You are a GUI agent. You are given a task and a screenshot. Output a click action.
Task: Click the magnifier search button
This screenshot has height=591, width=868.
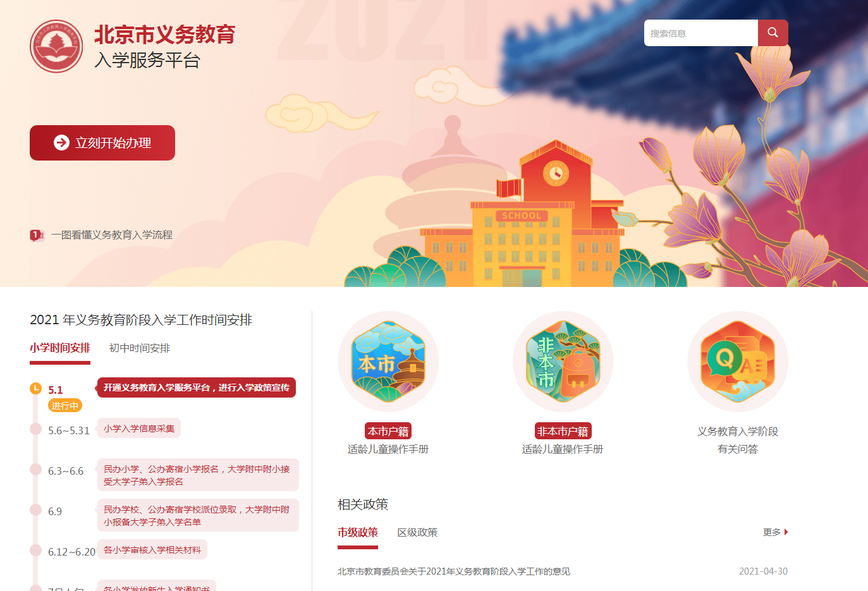pyautogui.click(x=773, y=33)
